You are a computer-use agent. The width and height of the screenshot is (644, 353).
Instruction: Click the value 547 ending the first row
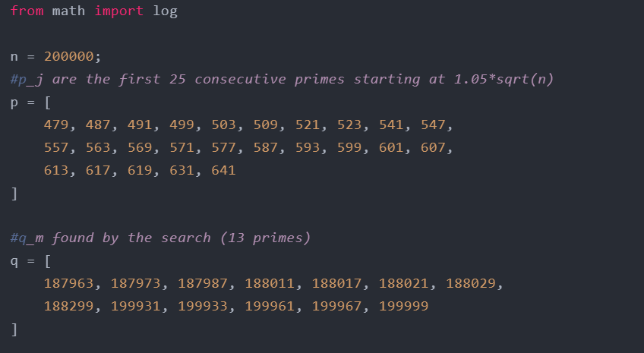(437, 125)
